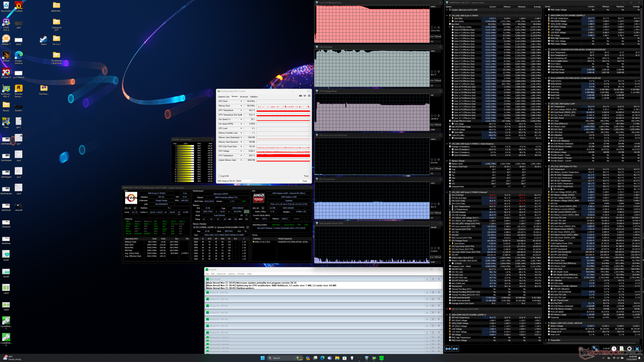Enable Log to file checkbox

pos(219,176)
